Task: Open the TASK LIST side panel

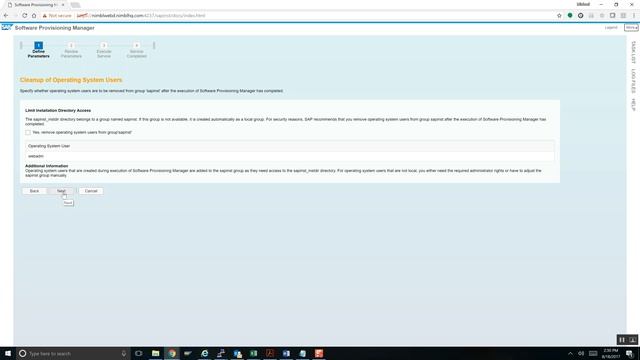Action: click(633, 52)
